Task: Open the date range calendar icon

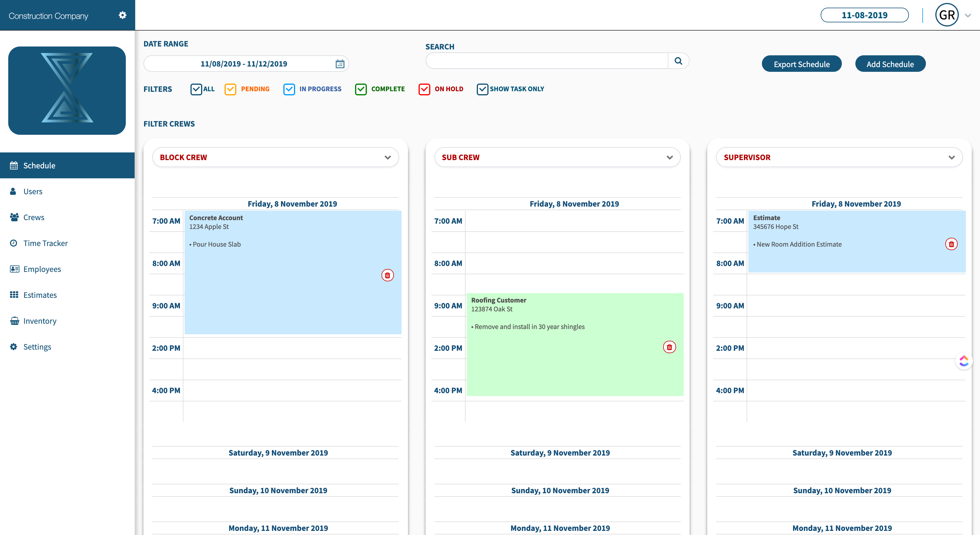Action: (x=340, y=64)
